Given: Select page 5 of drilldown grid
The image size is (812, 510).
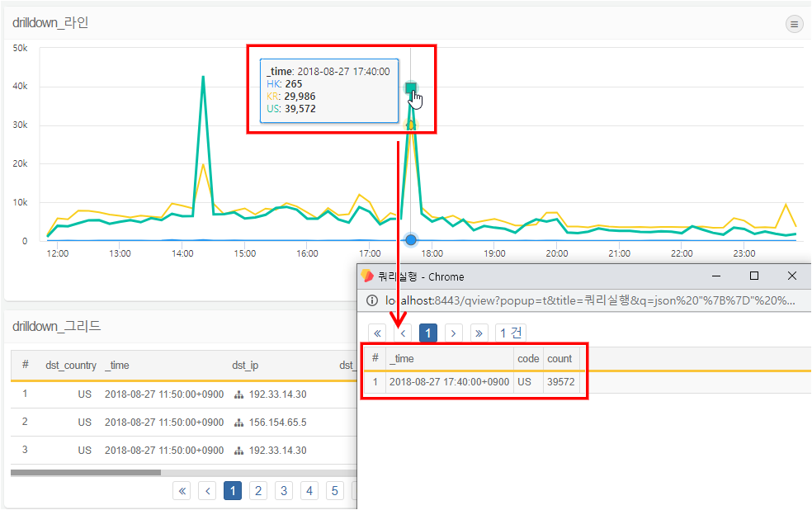Looking at the screenshot, I should click(x=334, y=491).
